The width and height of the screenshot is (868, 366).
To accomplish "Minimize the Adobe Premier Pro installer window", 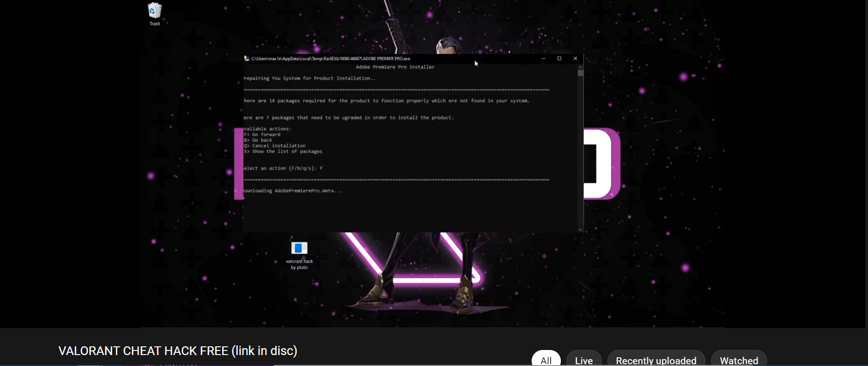I will 544,58.
